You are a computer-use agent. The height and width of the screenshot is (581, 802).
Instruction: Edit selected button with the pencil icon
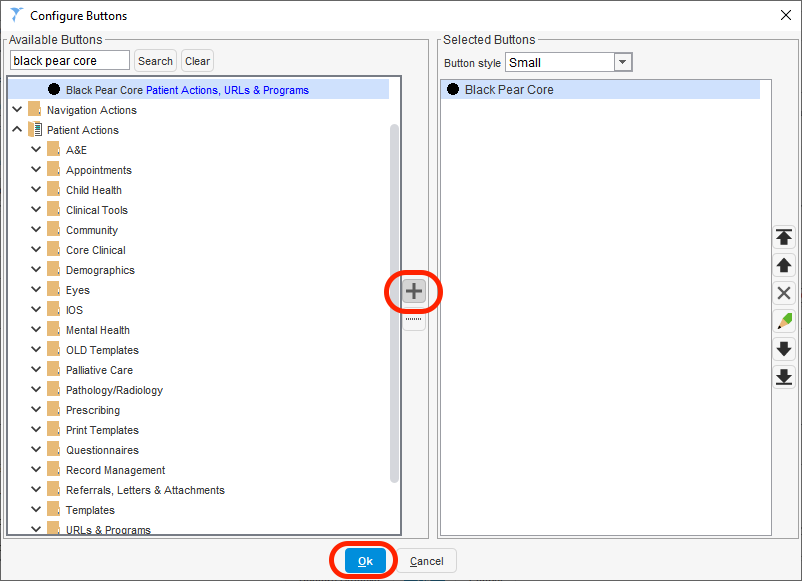click(x=784, y=321)
